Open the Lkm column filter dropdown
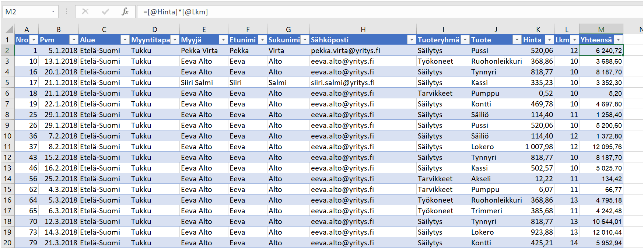644x249 pixels. 574,40
